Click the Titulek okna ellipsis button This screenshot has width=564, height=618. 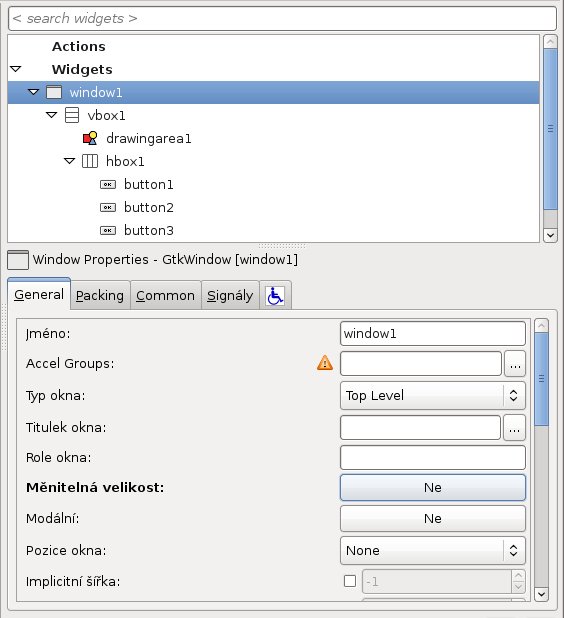pos(514,427)
